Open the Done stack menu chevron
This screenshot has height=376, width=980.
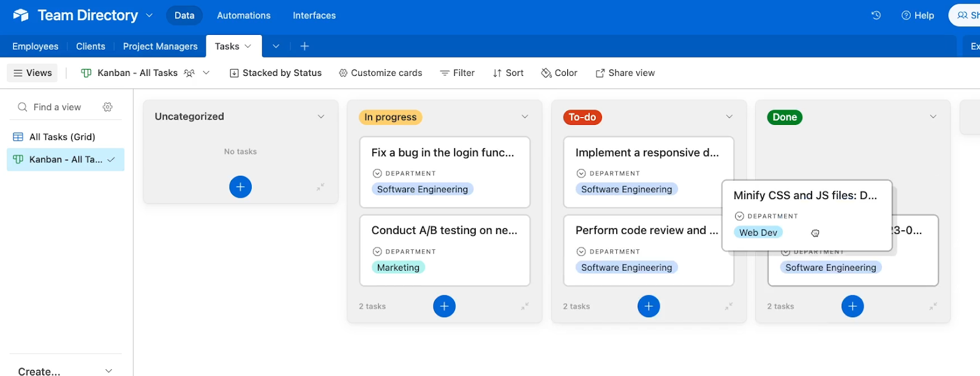(x=933, y=116)
